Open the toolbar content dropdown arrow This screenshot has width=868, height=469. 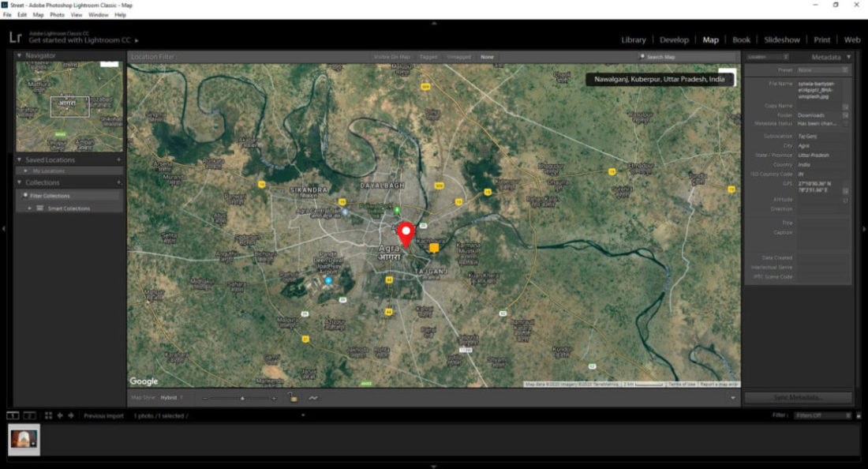coord(733,398)
